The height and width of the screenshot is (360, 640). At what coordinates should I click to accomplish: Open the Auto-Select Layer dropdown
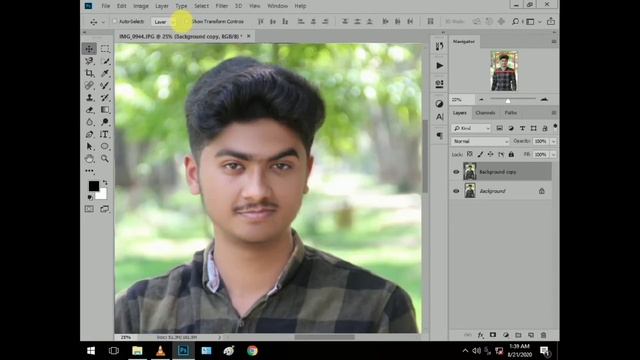pyautogui.click(x=164, y=22)
